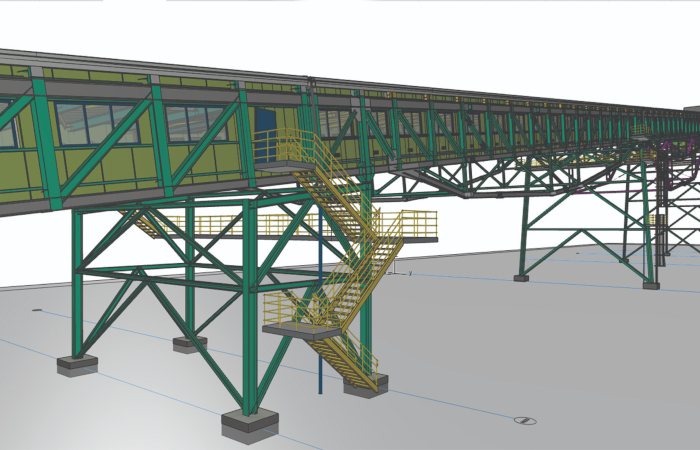The height and width of the screenshot is (450, 700).
Task: Click the distant tower's left footing
Action: point(521,277)
